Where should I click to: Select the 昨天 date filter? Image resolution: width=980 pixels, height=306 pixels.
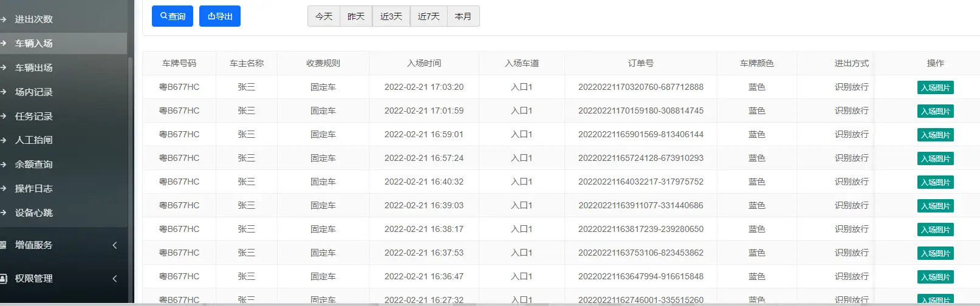click(356, 16)
